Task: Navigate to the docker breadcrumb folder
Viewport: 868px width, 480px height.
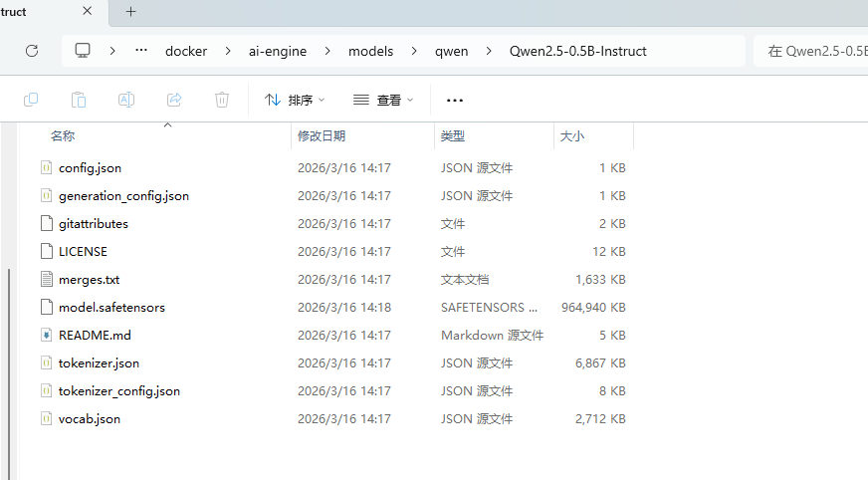Action: (186, 51)
